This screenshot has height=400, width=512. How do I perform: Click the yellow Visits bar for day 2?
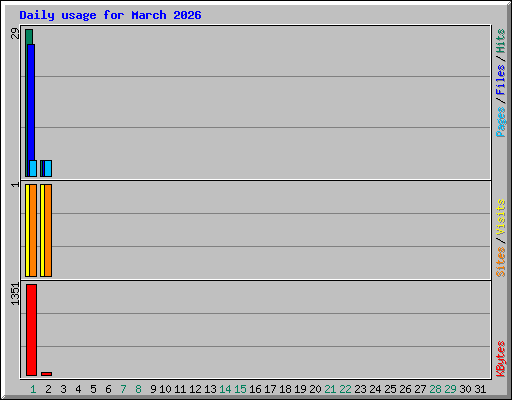[42, 230]
